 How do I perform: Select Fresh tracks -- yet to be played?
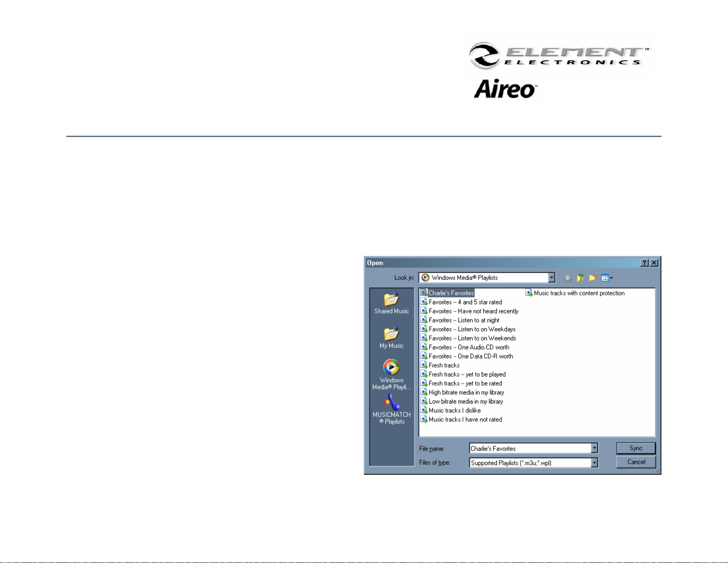click(x=463, y=375)
